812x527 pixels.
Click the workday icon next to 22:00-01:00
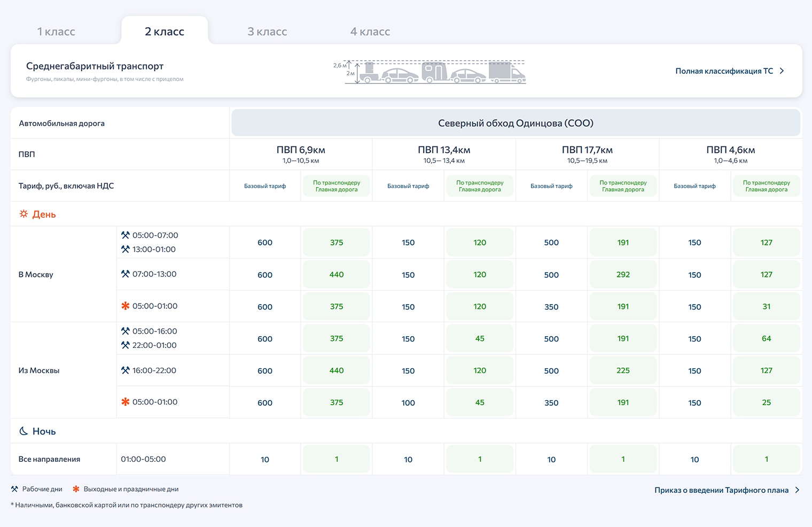[x=126, y=345]
